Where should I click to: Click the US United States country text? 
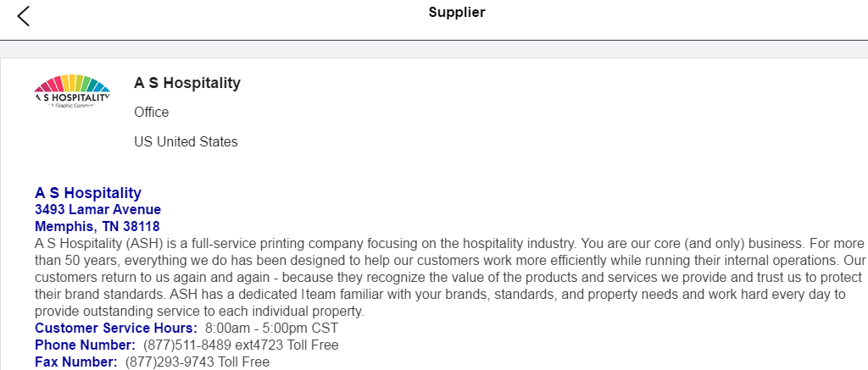point(186,141)
